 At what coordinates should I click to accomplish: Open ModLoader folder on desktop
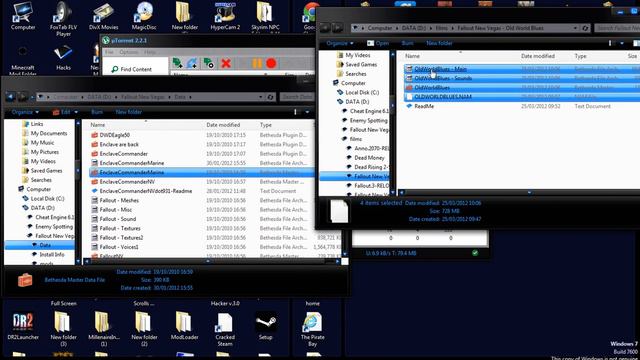184,326
